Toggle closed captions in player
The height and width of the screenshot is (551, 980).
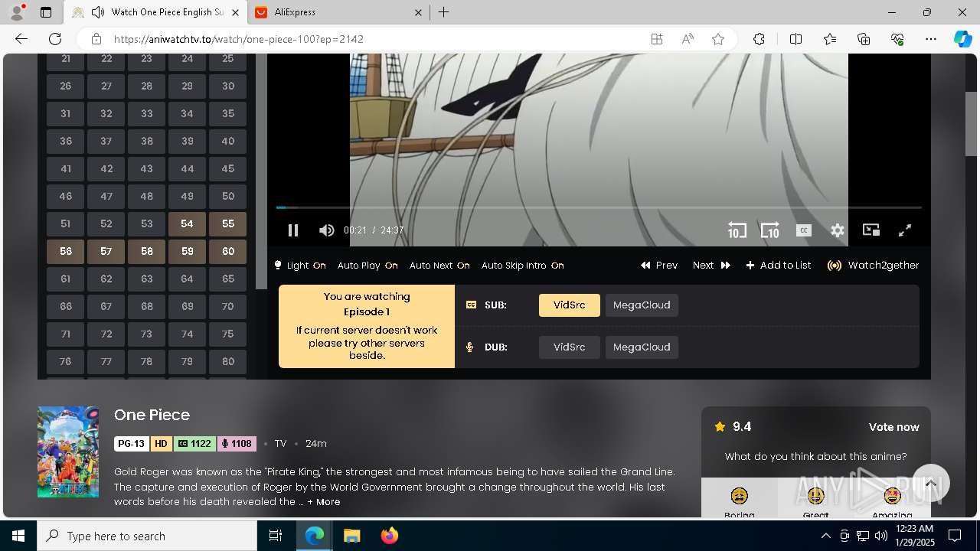(x=803, y=230)
